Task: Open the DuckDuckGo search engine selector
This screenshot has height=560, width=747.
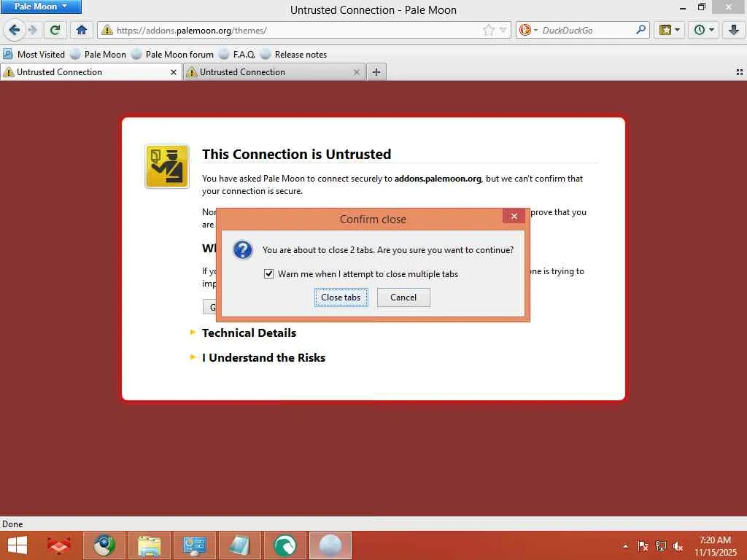Action: [528, 30]
